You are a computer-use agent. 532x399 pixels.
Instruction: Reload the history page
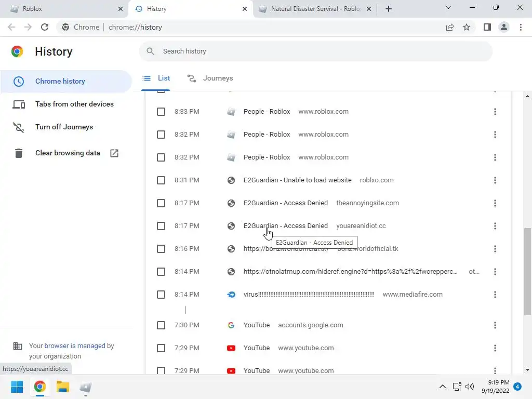(x=45, y=27)
